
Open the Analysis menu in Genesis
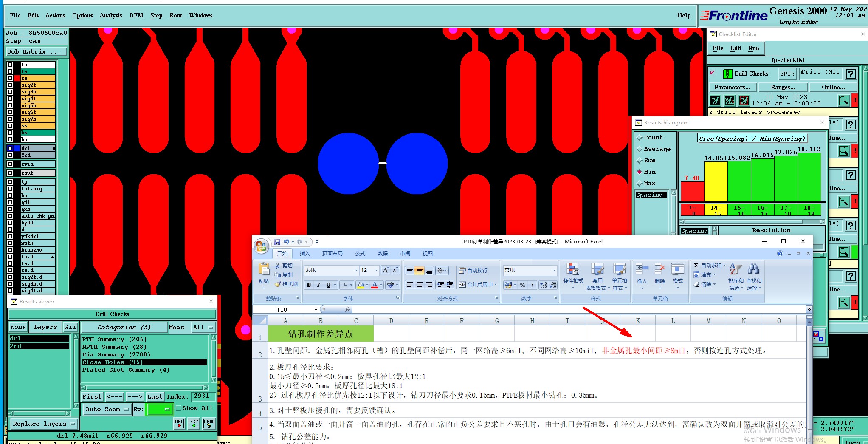111,16
